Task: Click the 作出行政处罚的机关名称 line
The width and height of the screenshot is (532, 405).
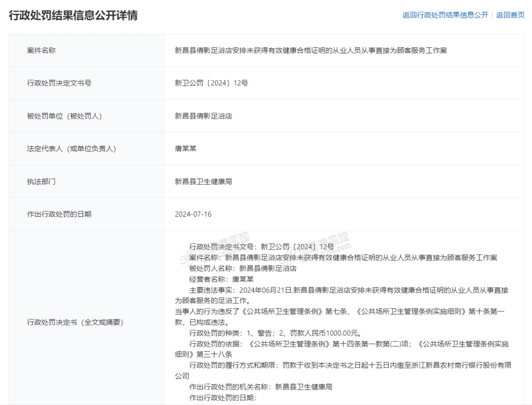Action: coord(261,387)
